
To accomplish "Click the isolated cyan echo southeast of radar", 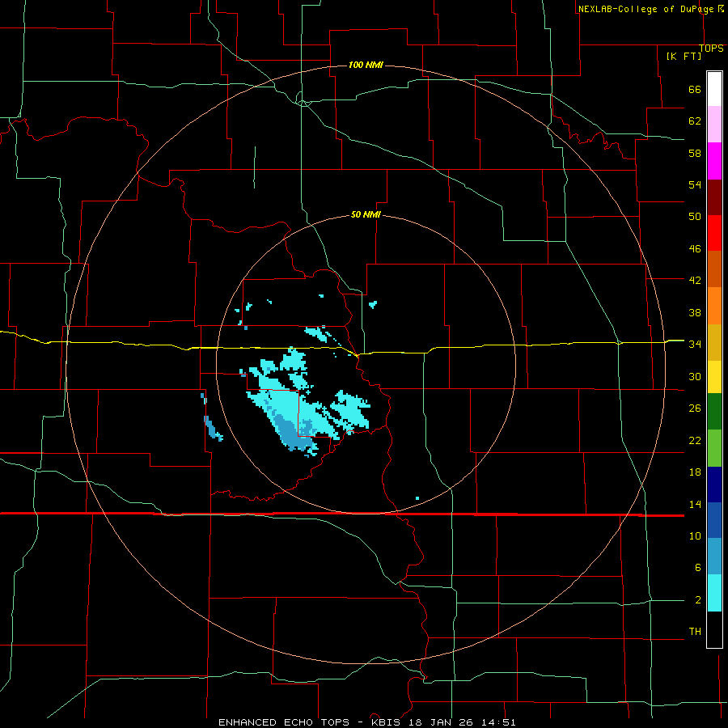I will [417, 498].
